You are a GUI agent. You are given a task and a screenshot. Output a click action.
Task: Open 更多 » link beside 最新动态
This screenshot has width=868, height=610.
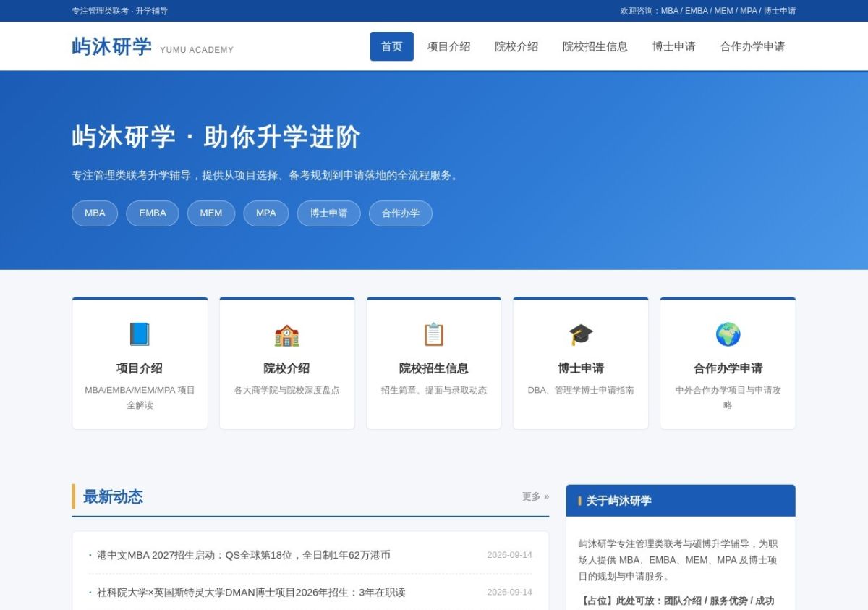[x=535, y=496]
